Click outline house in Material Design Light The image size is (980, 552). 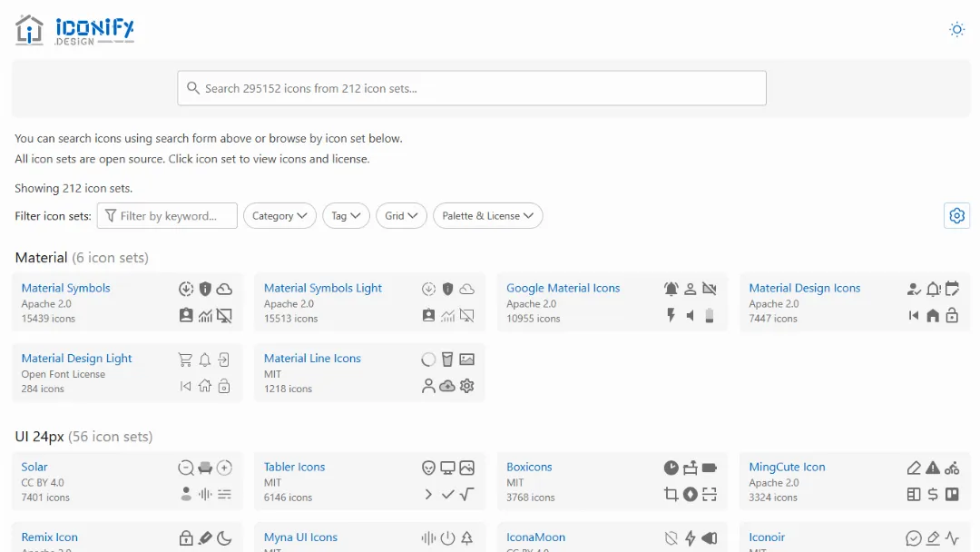pos(205,386)
